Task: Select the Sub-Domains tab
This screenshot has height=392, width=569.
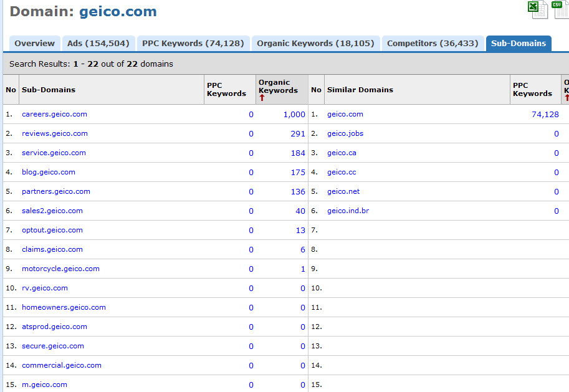Action: [x=519, y=43]
